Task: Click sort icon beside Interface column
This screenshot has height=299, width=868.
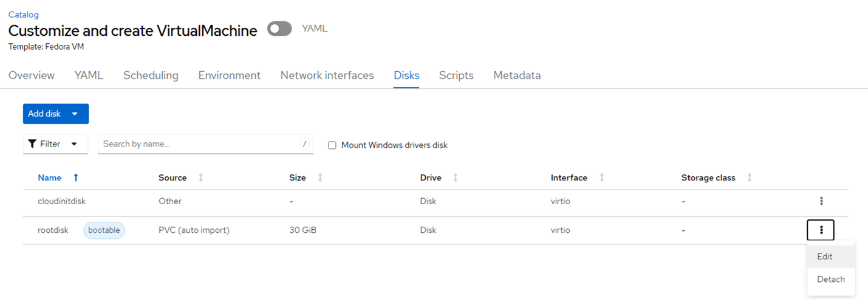Action: pos(602,177)
